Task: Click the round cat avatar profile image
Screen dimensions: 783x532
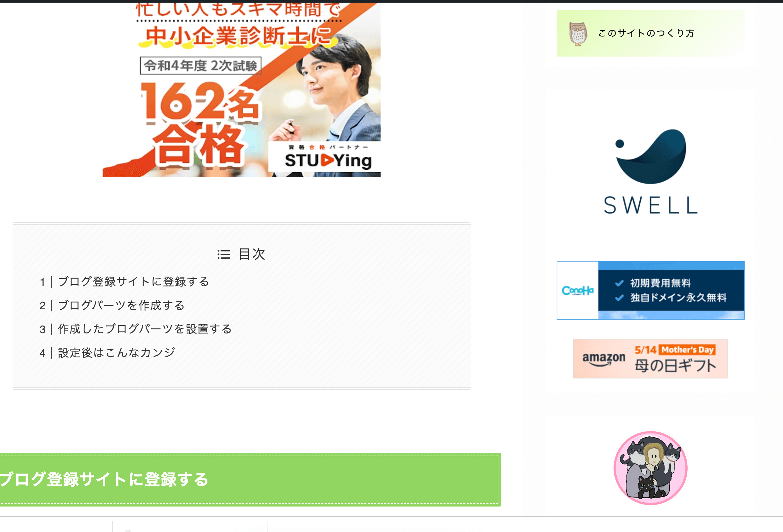Action: point(650,467)
